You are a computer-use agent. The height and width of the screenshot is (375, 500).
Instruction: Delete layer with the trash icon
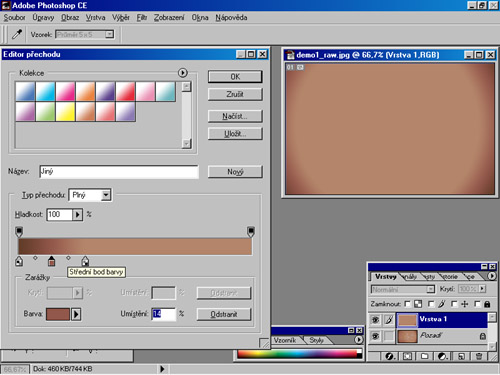pyautogui.click(x=479, y=356)
